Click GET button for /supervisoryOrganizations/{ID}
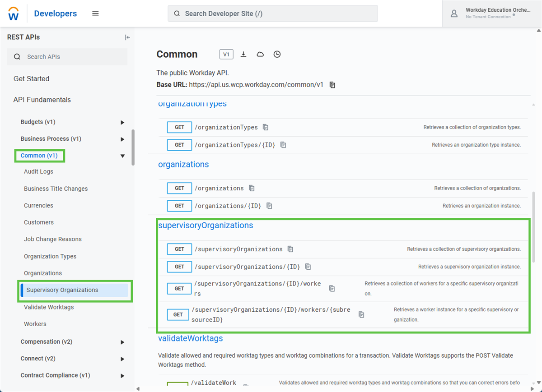The width and height of the screenshot is (542, 392). [179, 267]
